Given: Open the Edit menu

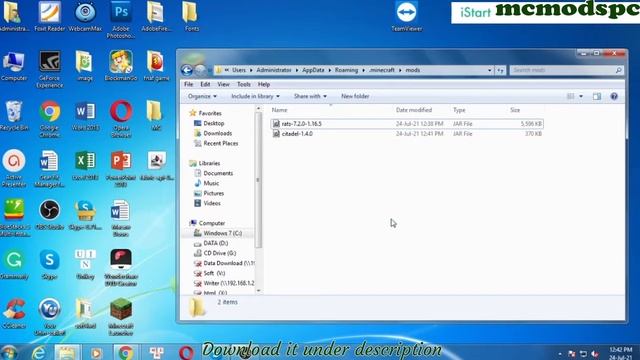Looking at the screenshot, I should pos(205,84).
